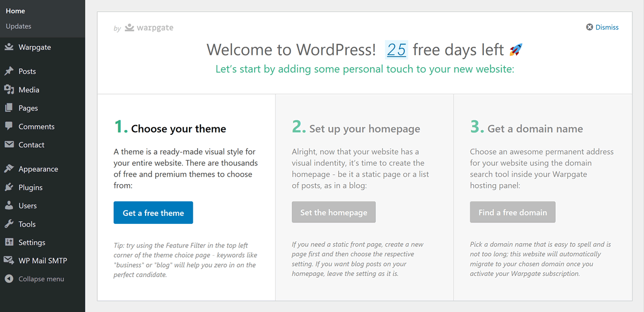Click the Pages icon in sidebar
The width and height of the screenshot is (644, 312).
coord(9,108)
